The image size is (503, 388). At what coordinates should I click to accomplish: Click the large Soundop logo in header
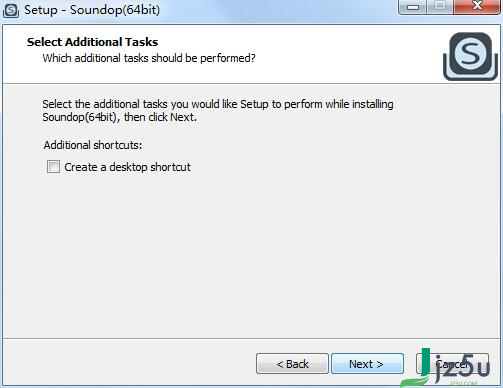470,56
